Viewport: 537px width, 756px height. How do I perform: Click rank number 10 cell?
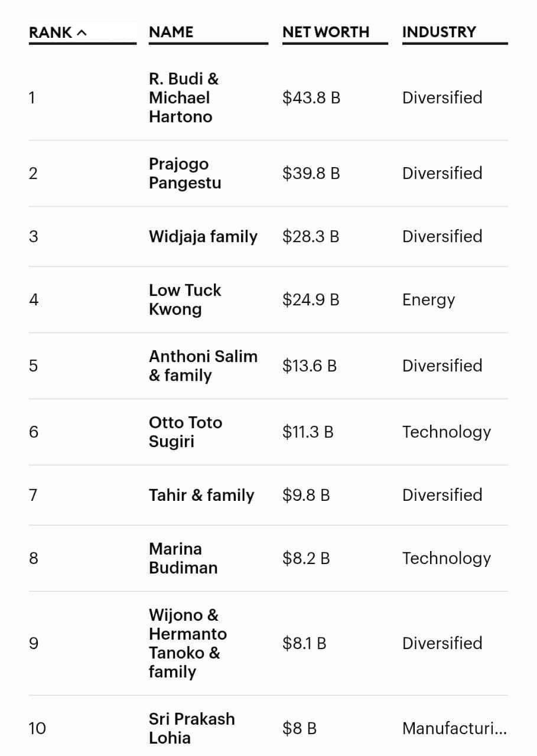pos(37,729)
